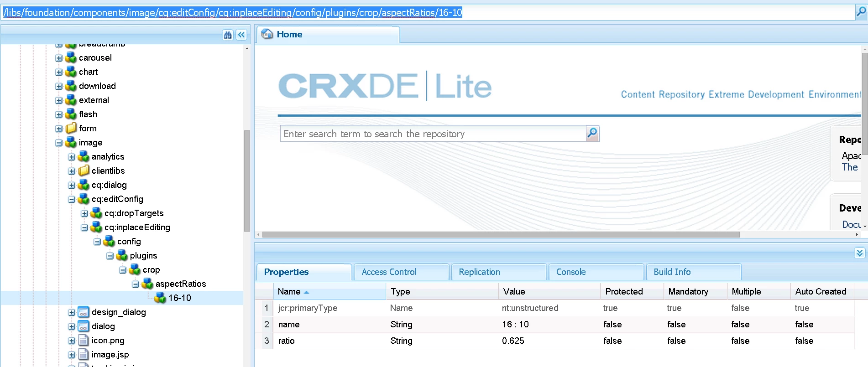Click the chart node icon
The height and width of the screenshot is (367, 868).
(x=71, y=72)
